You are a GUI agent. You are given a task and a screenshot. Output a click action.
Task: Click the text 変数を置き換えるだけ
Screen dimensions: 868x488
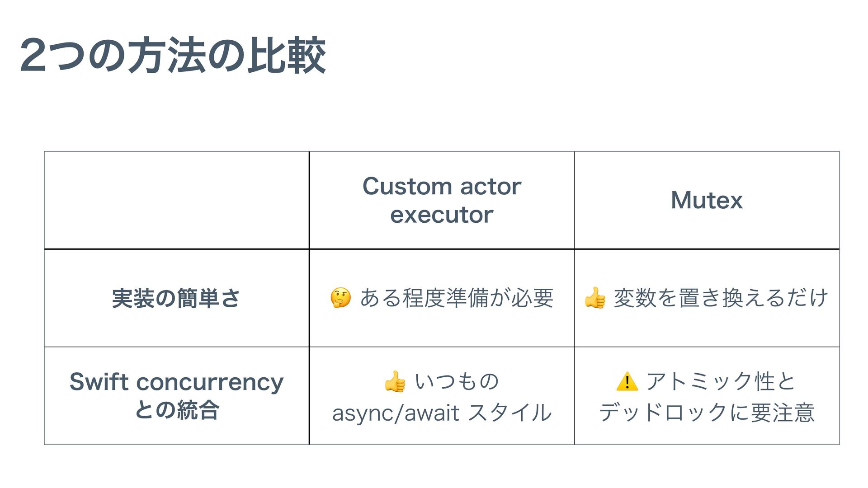pyautogui.click(x=721, y=298)
